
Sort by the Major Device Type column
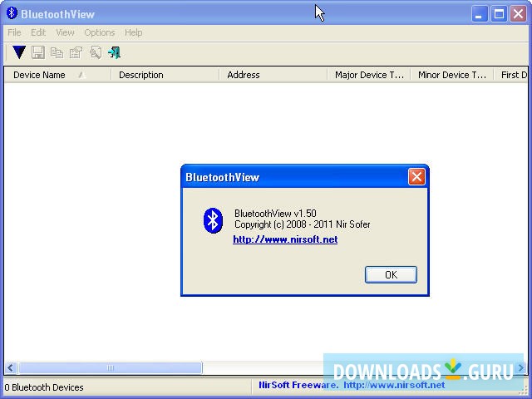(x=369, y=75)
